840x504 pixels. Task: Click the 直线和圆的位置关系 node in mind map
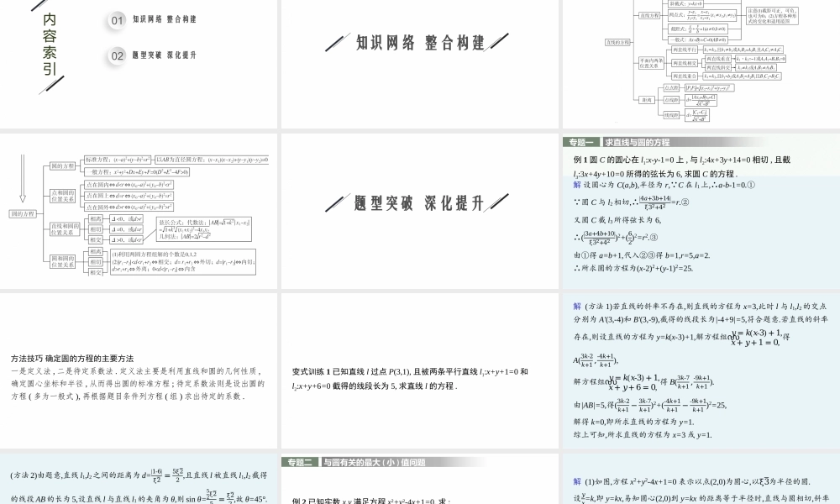click(65, 229)
